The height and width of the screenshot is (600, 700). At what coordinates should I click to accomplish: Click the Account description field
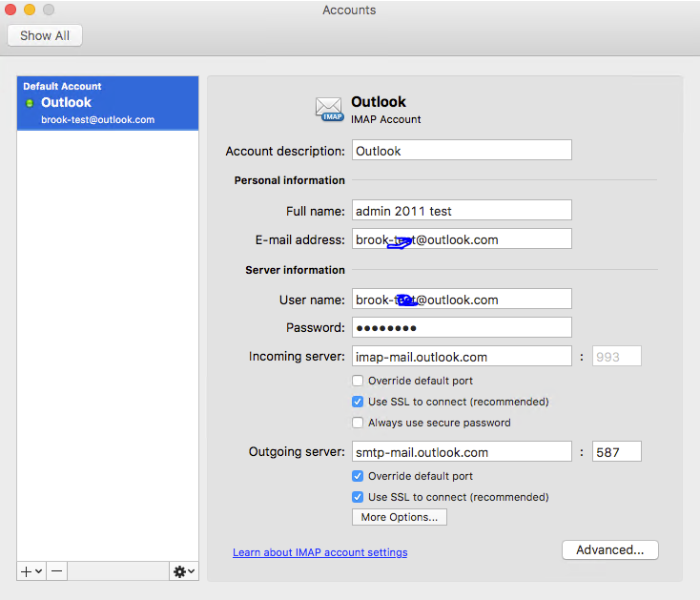[x=462, y=151]
